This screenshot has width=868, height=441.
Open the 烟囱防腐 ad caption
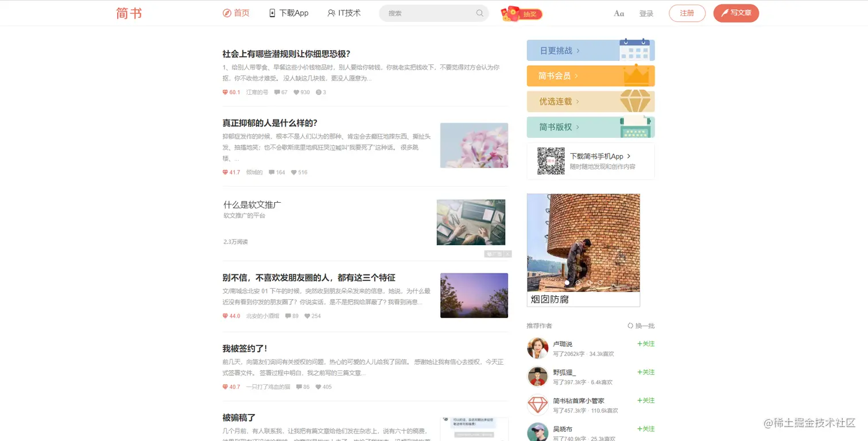(550, 299)
